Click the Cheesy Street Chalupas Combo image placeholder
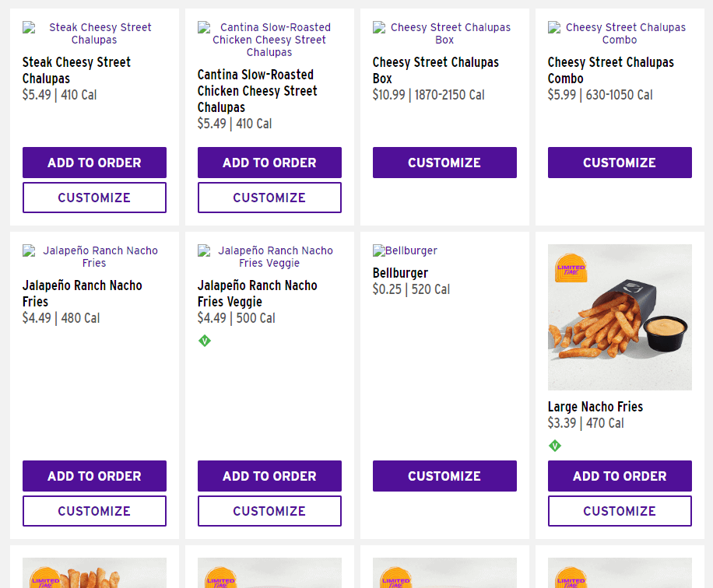713x588 pixels. click(x=620, y=33)
